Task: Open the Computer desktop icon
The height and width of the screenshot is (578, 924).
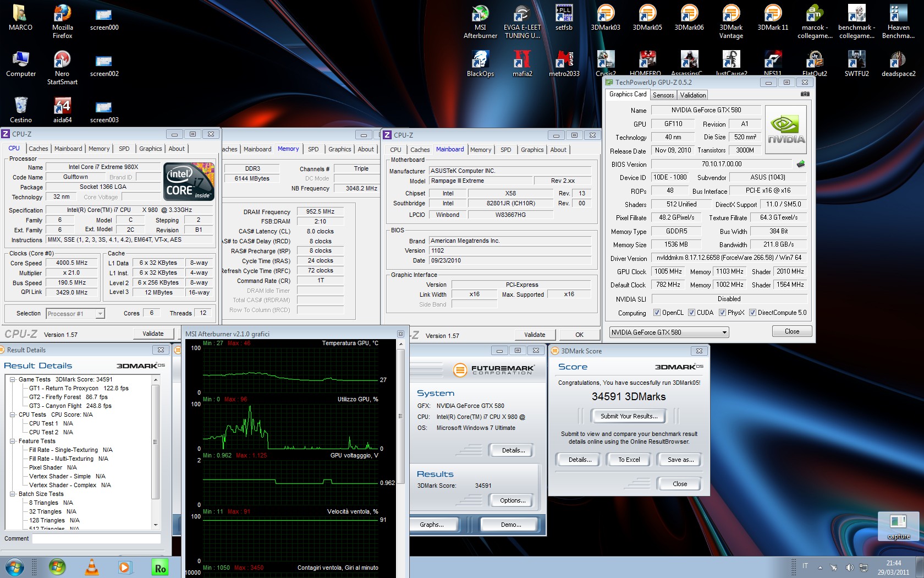Action: pyautogui.click(x=21, y=63)
